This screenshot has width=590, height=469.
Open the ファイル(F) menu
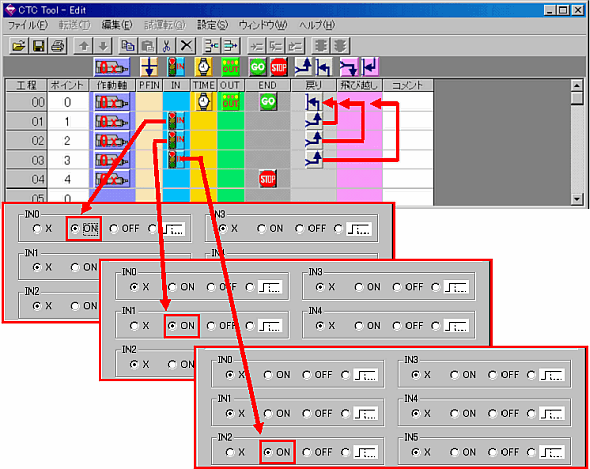28,25
